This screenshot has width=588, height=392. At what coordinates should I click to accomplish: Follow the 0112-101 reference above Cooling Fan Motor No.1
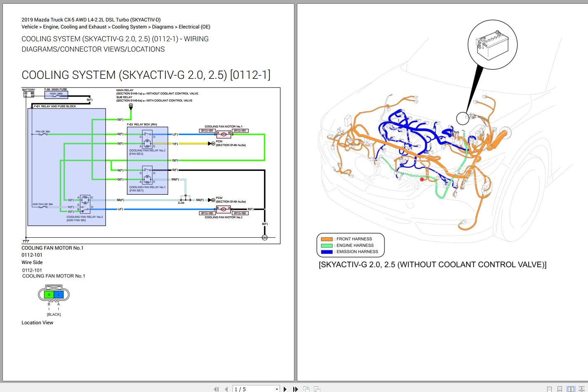pos(207,130)
